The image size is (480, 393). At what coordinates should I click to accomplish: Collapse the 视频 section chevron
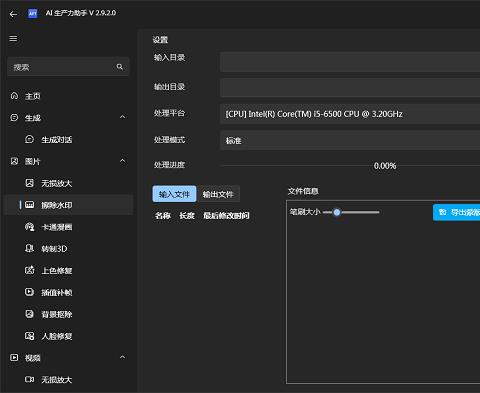[x=123, y=357]
